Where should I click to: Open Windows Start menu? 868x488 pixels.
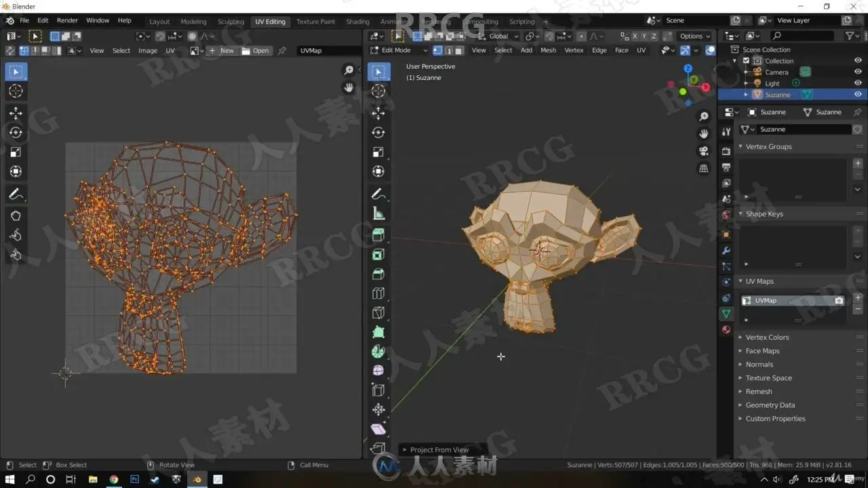[x=9, y=480]
